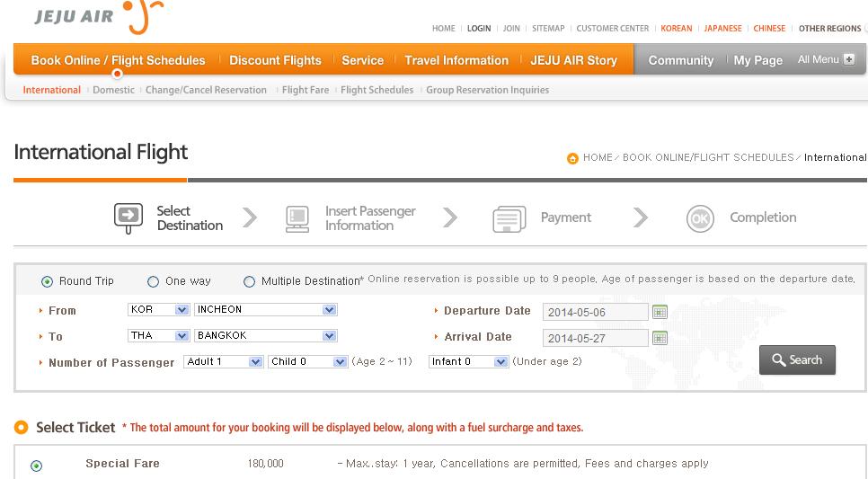The image size is (868, 479).
Task: Click BOOK ONLINE/FLIGHT SCHEDULES breadcrumb
Action: point(708,157)
